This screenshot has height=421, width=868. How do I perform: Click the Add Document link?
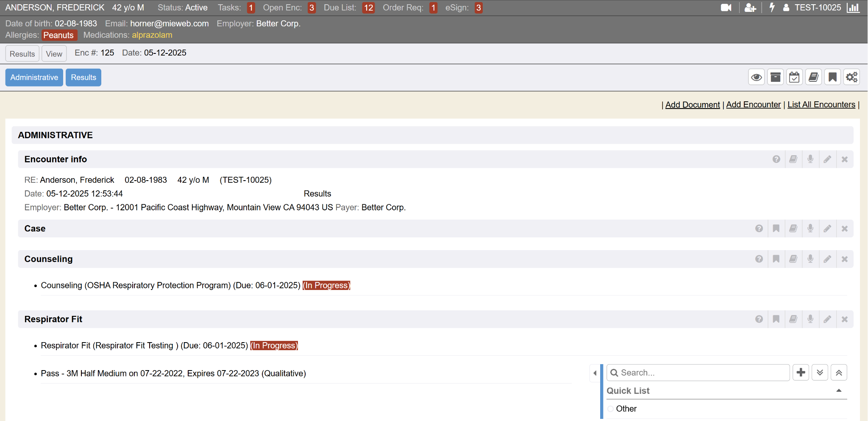point(693,105)
